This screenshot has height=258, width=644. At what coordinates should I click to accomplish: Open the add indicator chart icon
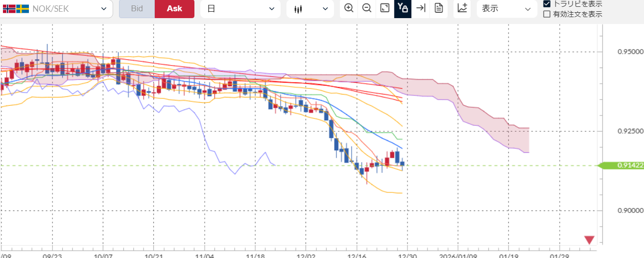pos(462,8)
